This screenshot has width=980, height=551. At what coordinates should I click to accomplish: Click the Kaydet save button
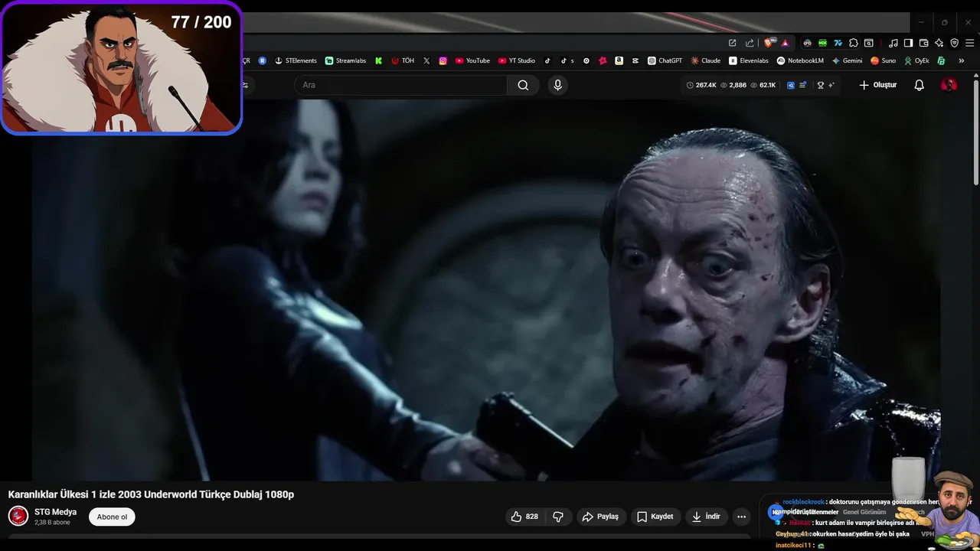[655, 517]
